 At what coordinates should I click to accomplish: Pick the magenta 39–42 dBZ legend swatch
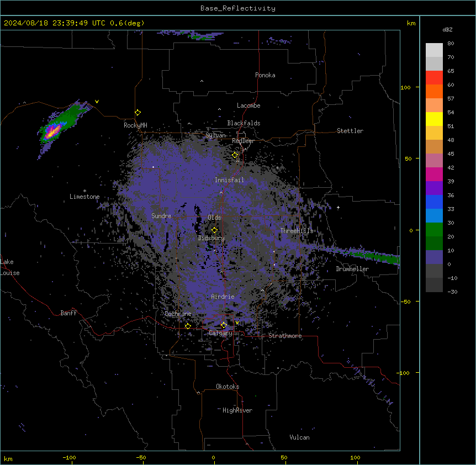click(434, 175)
